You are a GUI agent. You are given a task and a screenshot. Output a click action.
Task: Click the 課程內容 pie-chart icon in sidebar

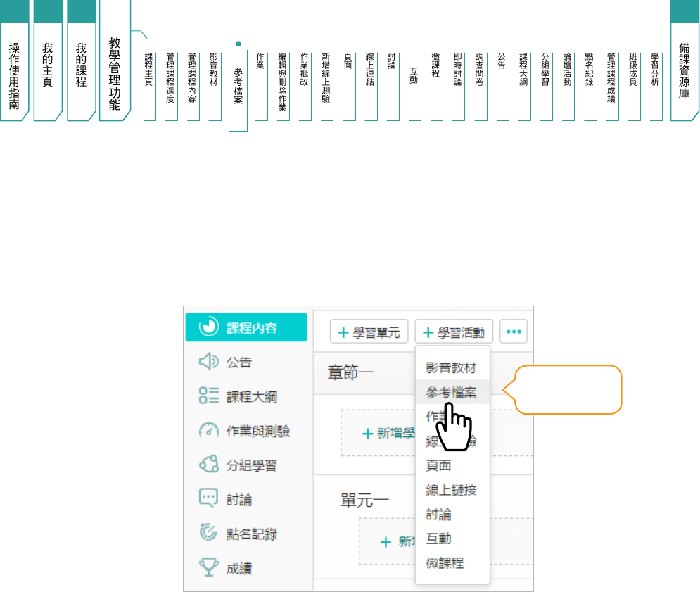tap(208, 327)
